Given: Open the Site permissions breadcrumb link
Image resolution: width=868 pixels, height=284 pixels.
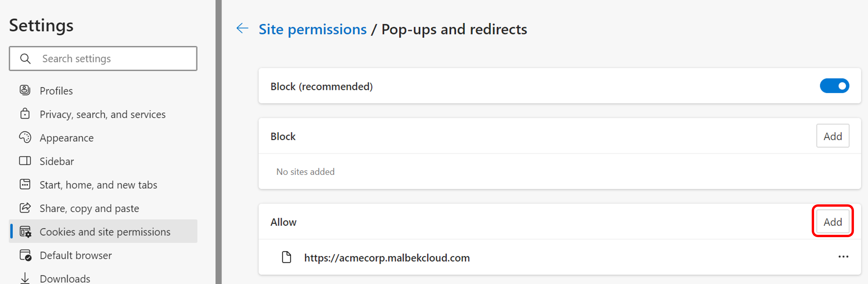Looking at the screenshot, I should click(x=312, y=29).
